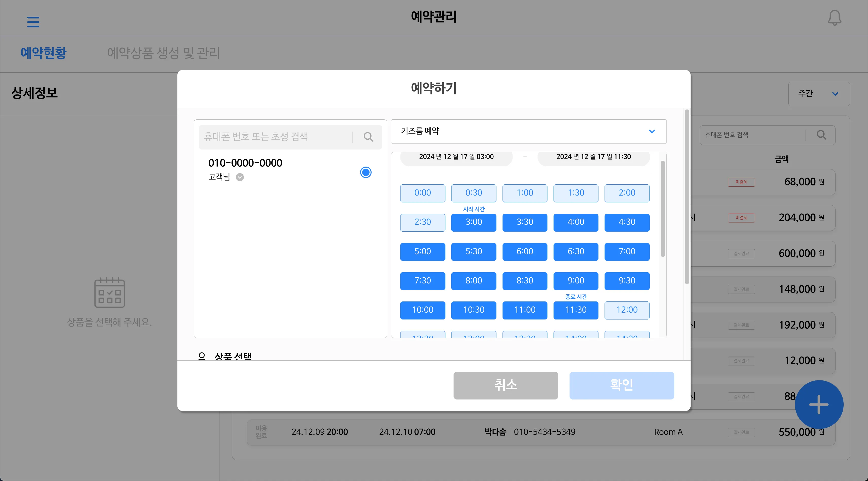Toggle the 2:30 time slot
868x481 pixels.
423,222
